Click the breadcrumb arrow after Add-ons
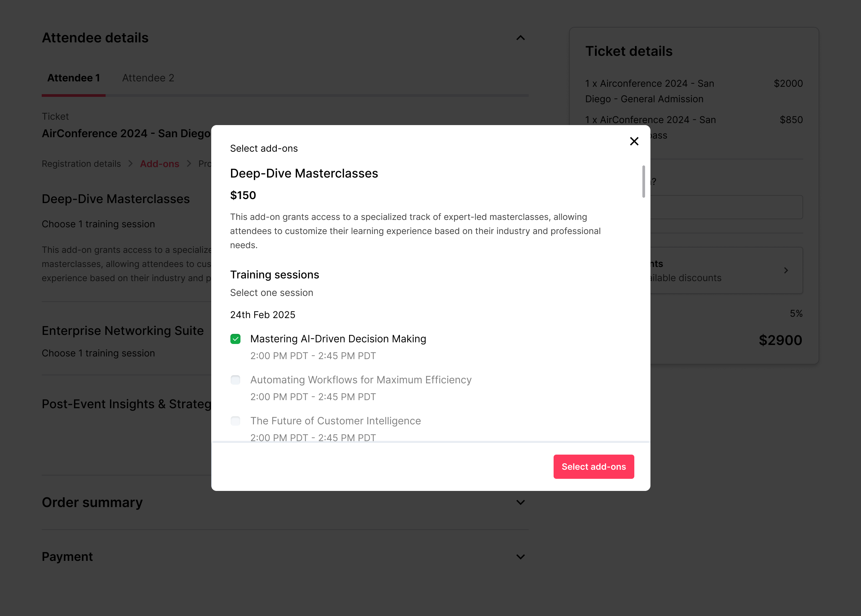 coord(189,163)
